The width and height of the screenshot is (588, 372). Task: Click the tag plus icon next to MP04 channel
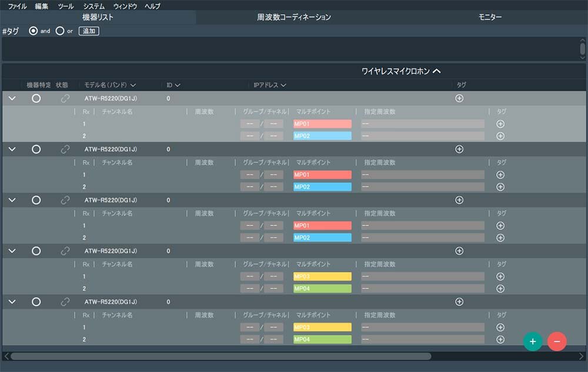(500, 288)
